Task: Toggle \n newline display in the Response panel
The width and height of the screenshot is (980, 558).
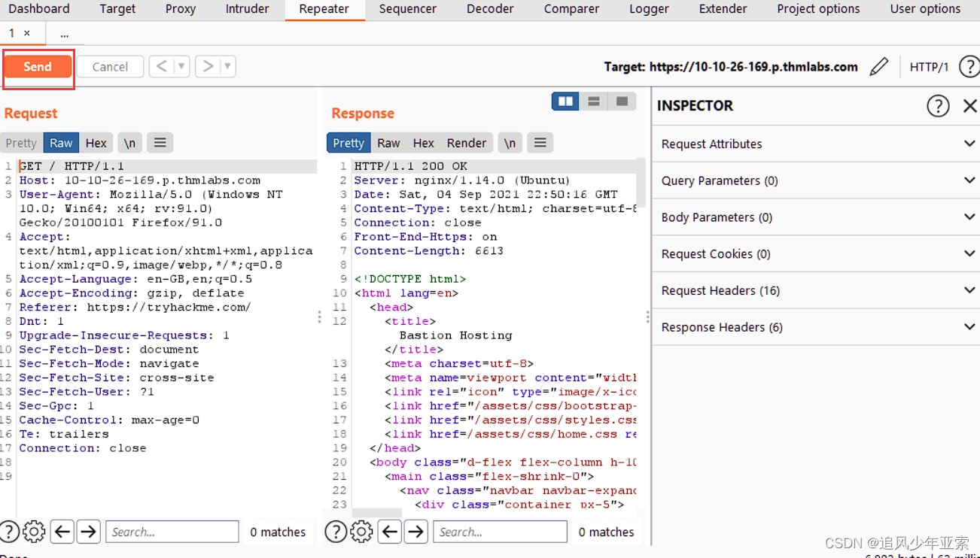Action: 510,142
